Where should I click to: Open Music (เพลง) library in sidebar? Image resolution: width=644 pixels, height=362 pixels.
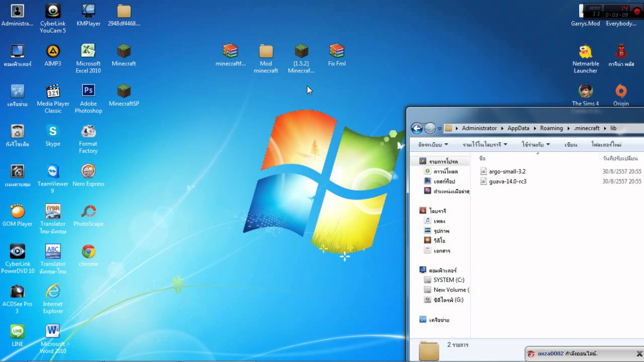pyautogui.click(x=435, y=221)
